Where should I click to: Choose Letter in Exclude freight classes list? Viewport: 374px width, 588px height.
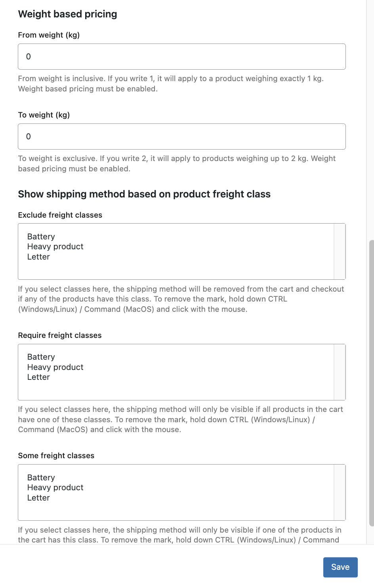[x=38, y=257]
